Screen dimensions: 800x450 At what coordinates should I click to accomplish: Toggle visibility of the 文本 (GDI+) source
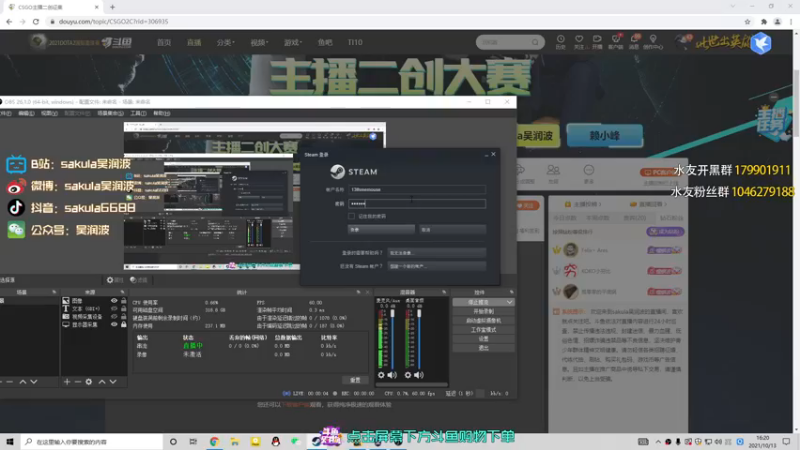click(114, 309)
